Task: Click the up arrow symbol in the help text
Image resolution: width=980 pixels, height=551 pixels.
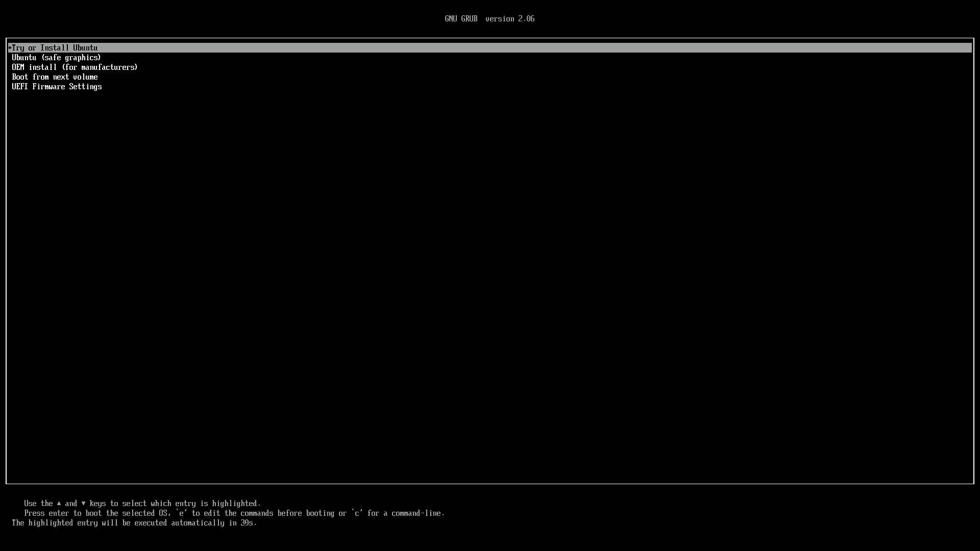Action: click(59, 504)
